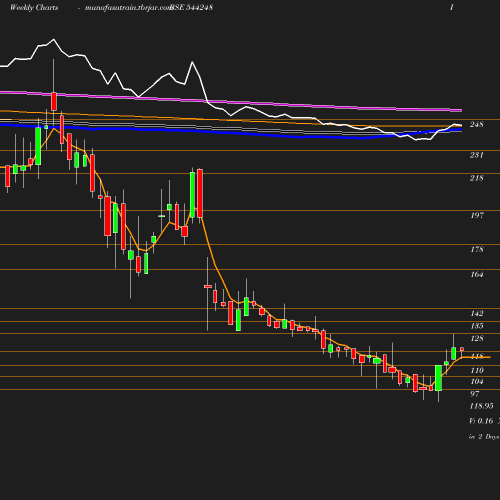The image size is (500, 500).
Task: Click the "BSE 544248" symbol label
Action: [191, 7]
